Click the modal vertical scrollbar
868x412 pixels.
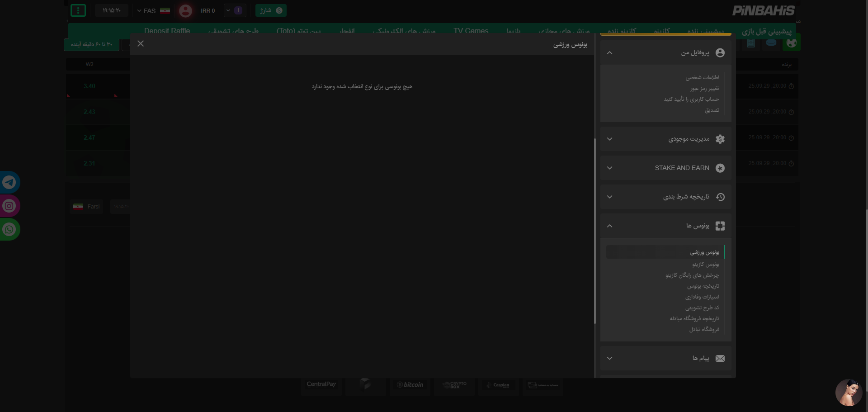click(x=595, y=231)
